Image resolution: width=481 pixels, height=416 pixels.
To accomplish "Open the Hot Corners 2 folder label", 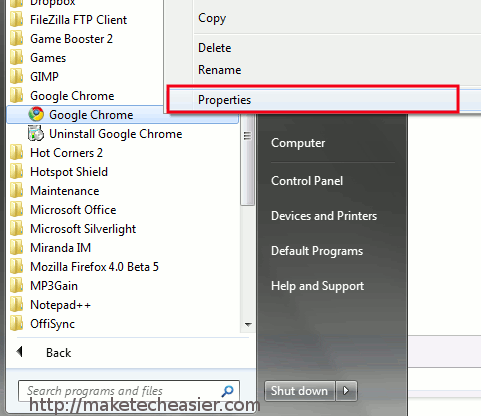I will point(66,153).
